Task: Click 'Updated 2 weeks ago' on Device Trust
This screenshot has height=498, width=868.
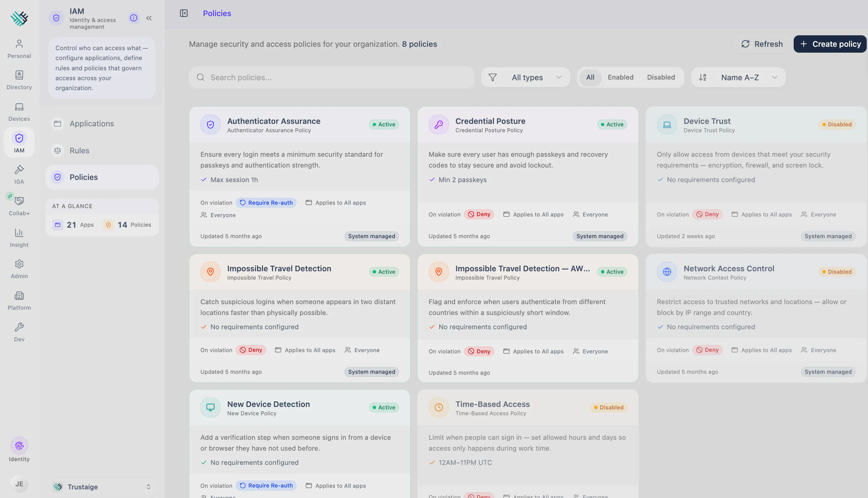Action: 686,236
